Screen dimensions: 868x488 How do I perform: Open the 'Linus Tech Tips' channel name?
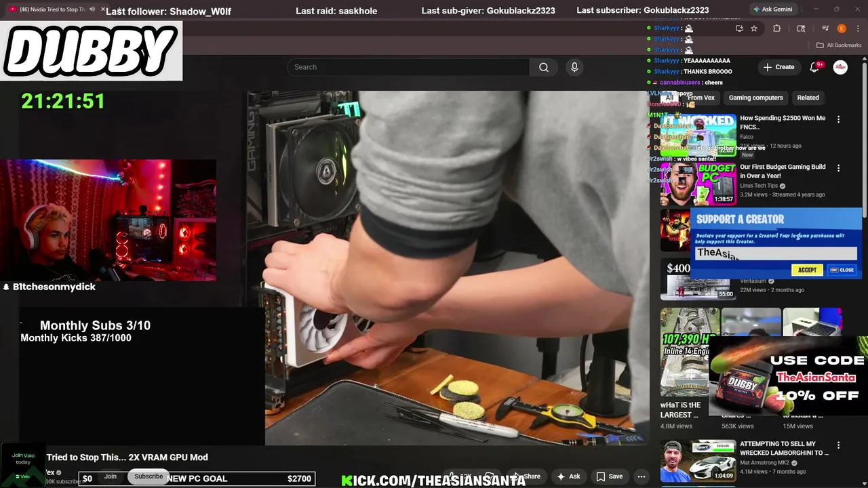point(759,186)
